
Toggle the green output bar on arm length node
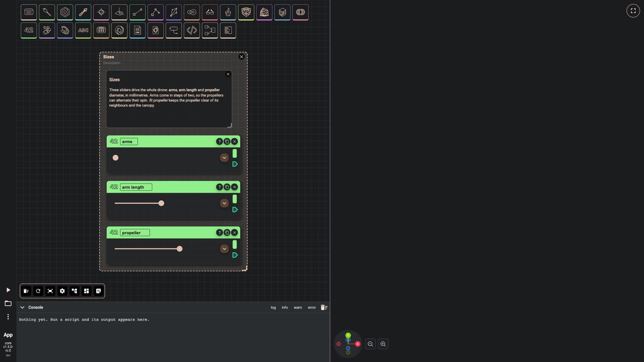coord(235,199)
